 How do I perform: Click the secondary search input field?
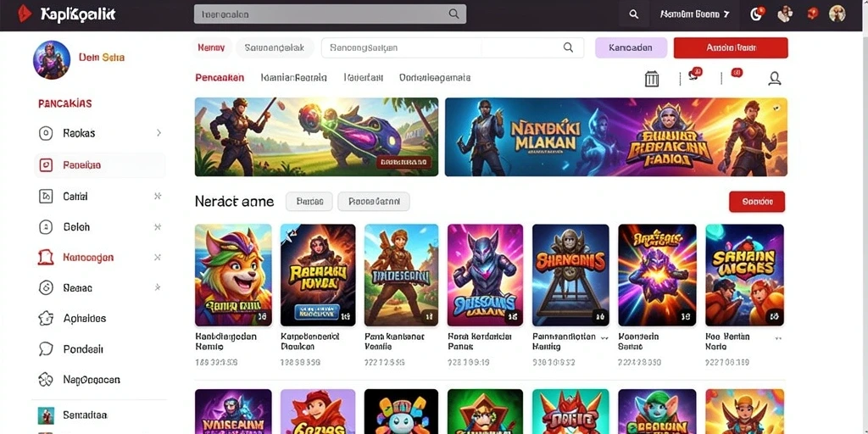[453, 47]
